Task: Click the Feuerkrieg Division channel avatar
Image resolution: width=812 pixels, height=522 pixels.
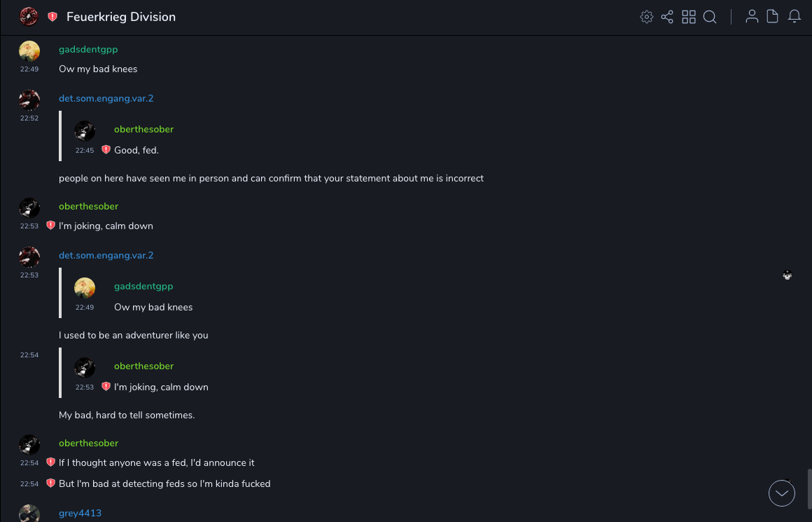Action: point(29,17)
